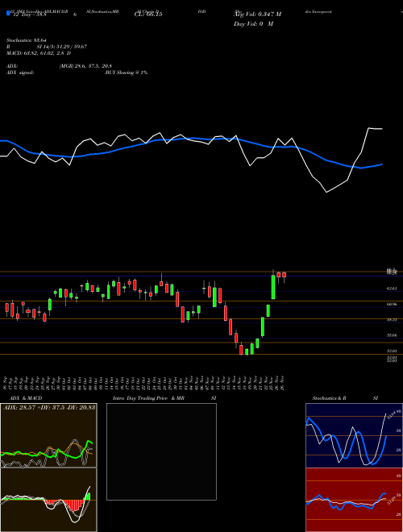The image size is (403, 532).
Task: Click the '(MGR) 28.6, 37.5, 20.8' values
Action: pos(85,66)
